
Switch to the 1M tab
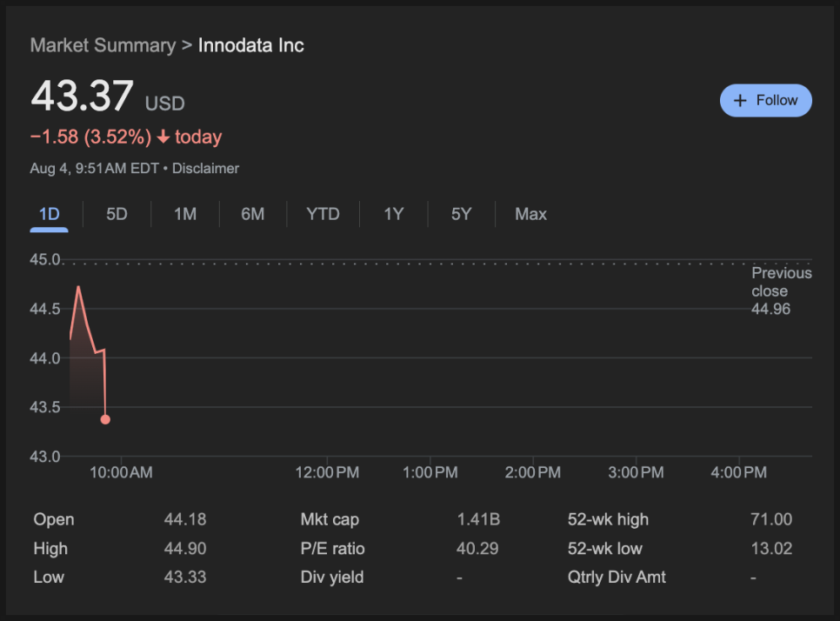point(185,214)
